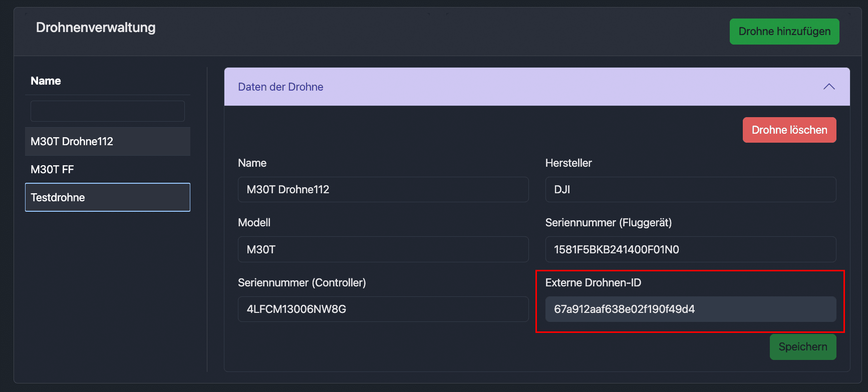Image resolution: width=868 pixels, height=392 pixels.
Task: Click the Drohnenverwaltung page heading
Action: (96, 28)
